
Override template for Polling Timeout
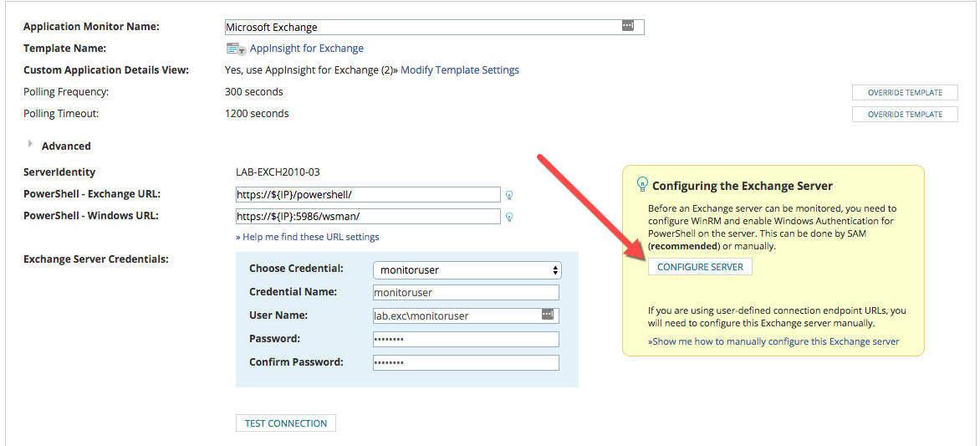tap(905, 115)
